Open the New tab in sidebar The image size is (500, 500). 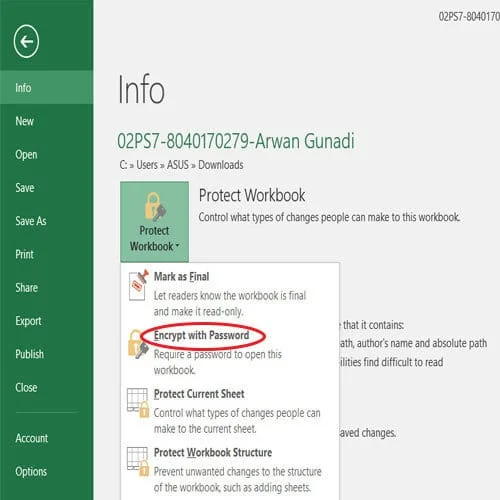[47, 121]
